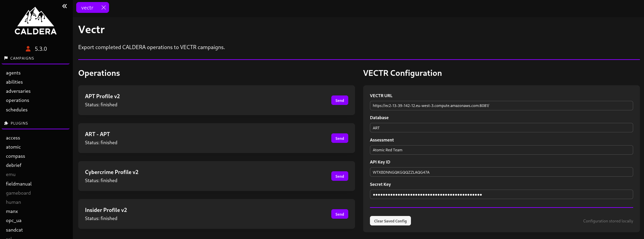Click the red user profile icon
This screenshot has width=644, height=239.
pyautogui.click(x=28, y=49)
